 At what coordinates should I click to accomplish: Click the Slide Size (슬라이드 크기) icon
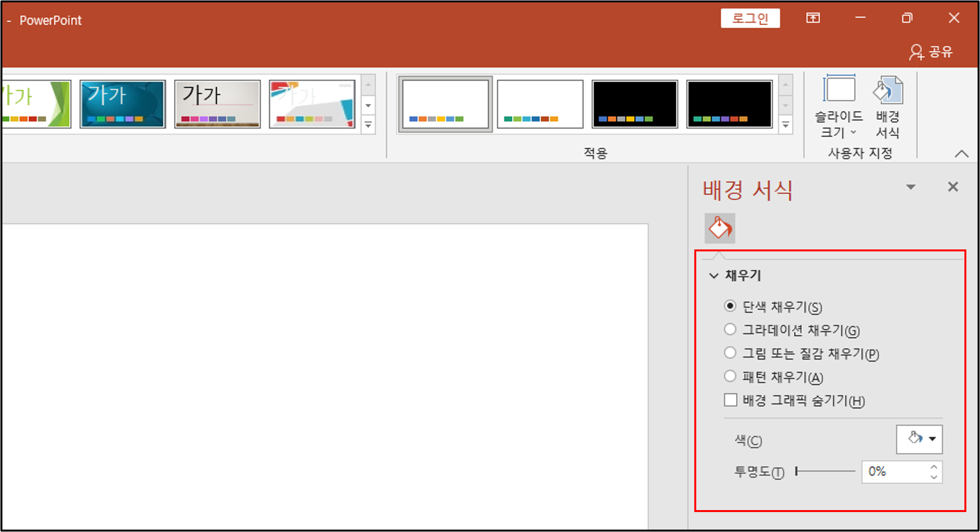coord(839,90)
